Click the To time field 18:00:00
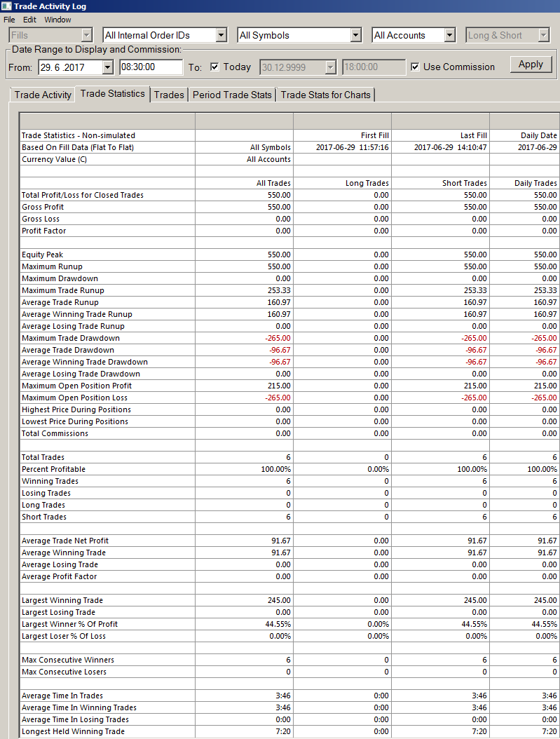This screenshot has width=560, height=739. pyautogui.click(x=374, y=67)
